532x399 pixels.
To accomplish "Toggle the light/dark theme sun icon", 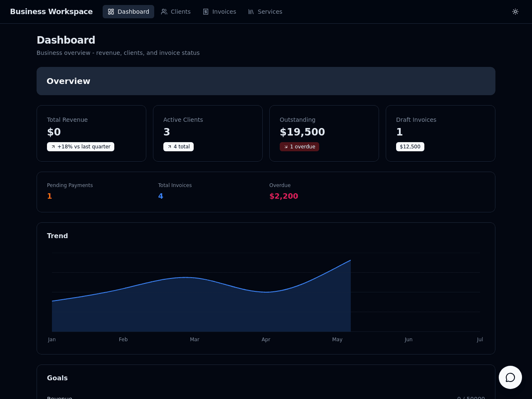I will [x=515, y=12].
